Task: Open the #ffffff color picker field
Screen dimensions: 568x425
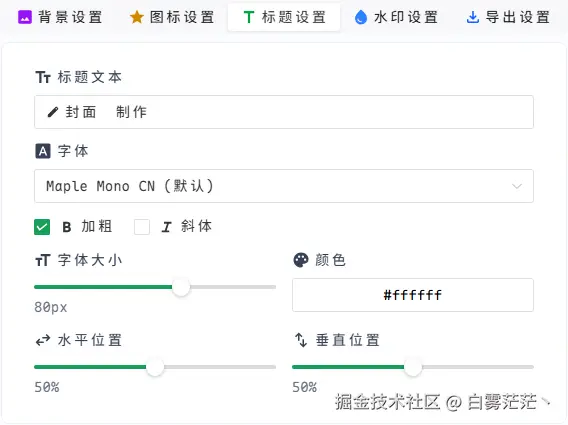Action: pyautogui.click(x=413, y=295)
